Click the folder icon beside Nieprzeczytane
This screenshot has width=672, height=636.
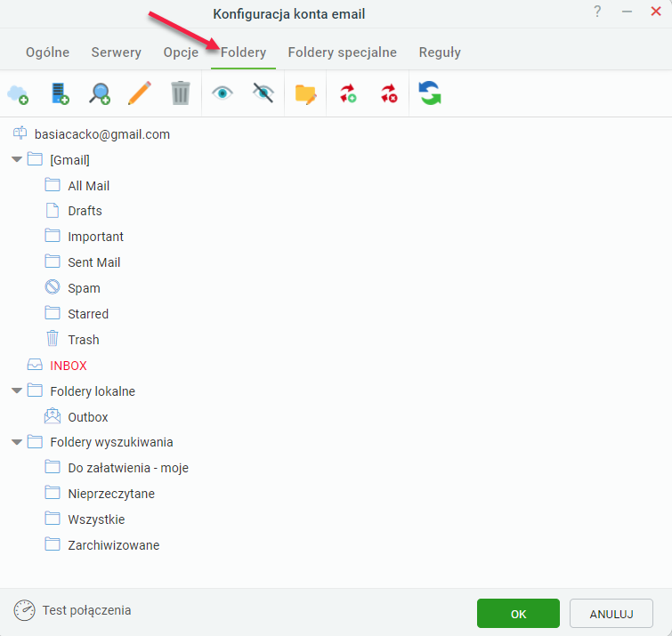[x=53, y=493]
